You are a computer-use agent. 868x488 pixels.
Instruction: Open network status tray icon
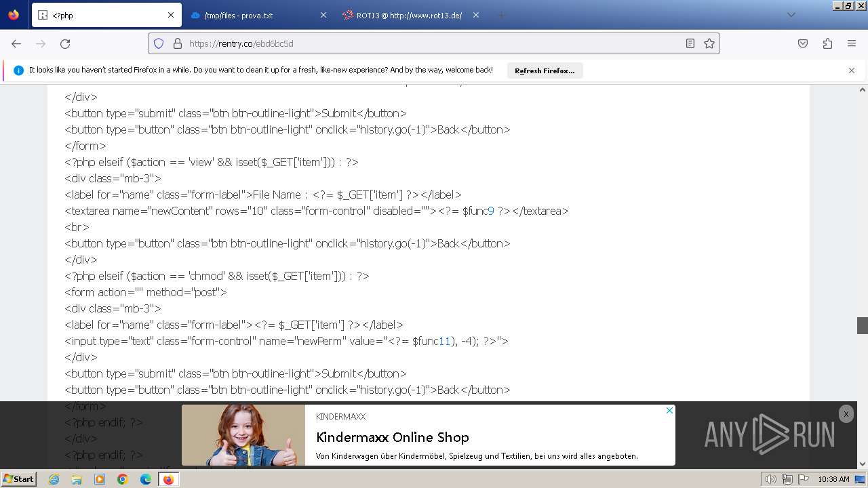[x=787, y=479]
